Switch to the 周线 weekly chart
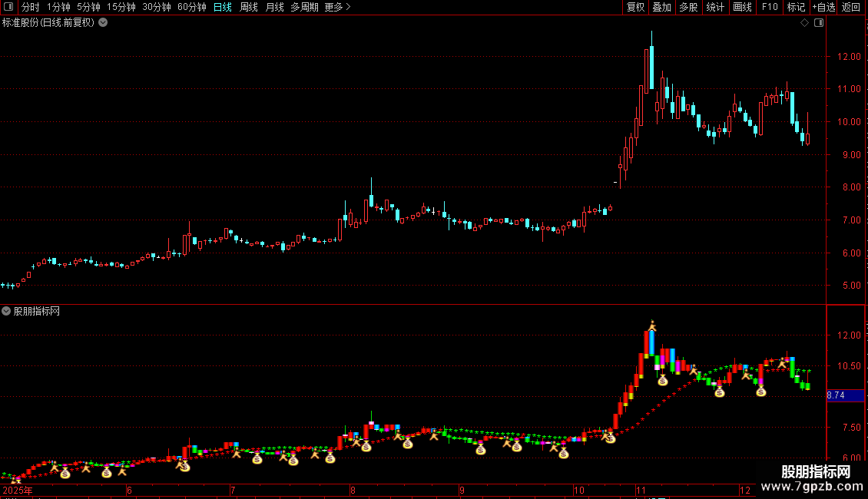The width and height of the screenshot is (868, 499). point(249,7)
